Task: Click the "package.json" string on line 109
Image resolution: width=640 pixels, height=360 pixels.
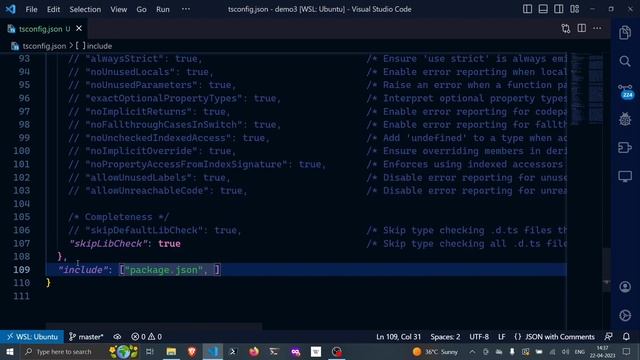Action: pos(164,270)
